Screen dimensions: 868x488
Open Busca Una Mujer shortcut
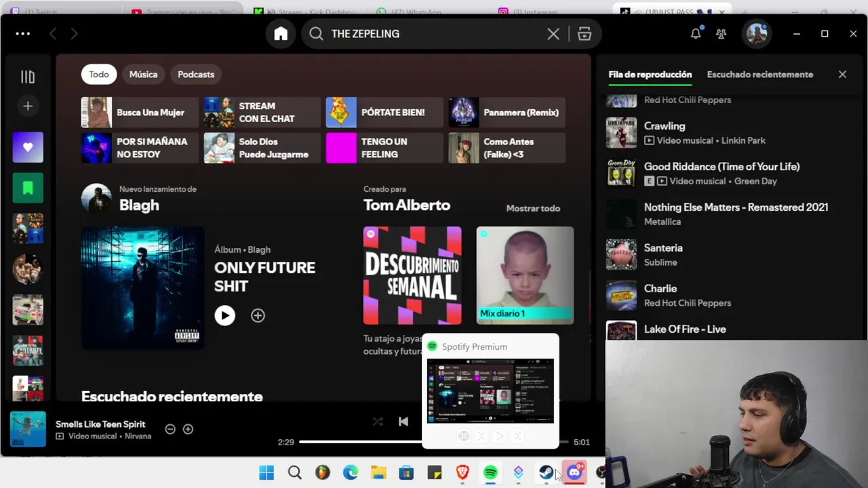click(140, 113)
